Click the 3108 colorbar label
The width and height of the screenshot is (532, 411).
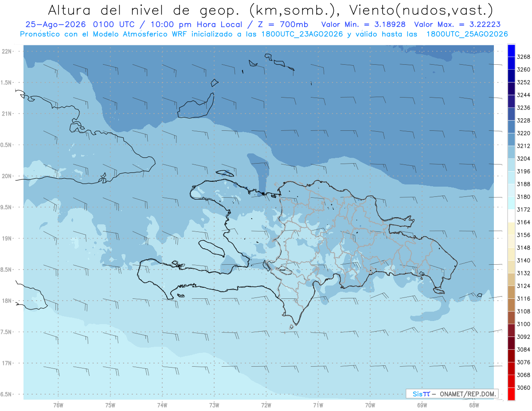click(x=524, y=311)
